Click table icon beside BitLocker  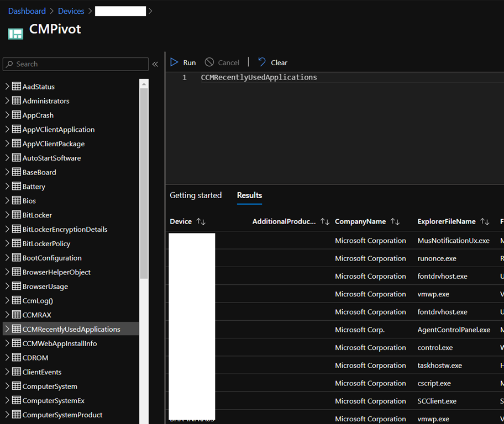[x=17, y=215]
